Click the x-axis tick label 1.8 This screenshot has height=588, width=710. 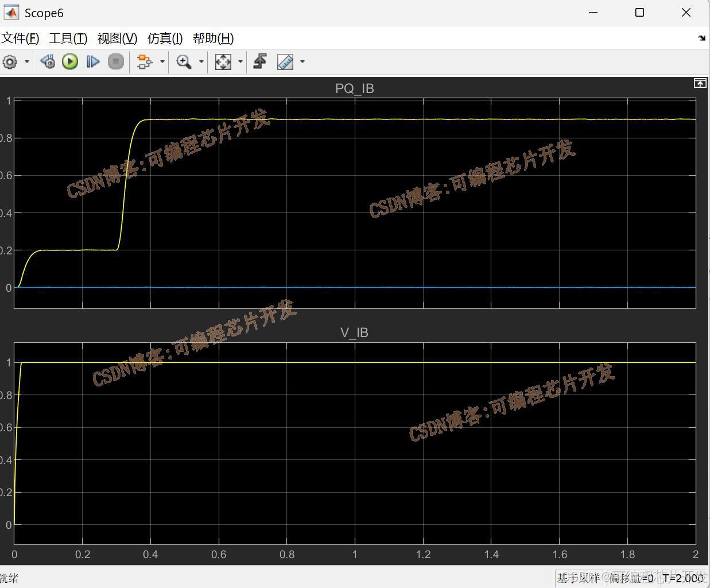pos(627,554)
